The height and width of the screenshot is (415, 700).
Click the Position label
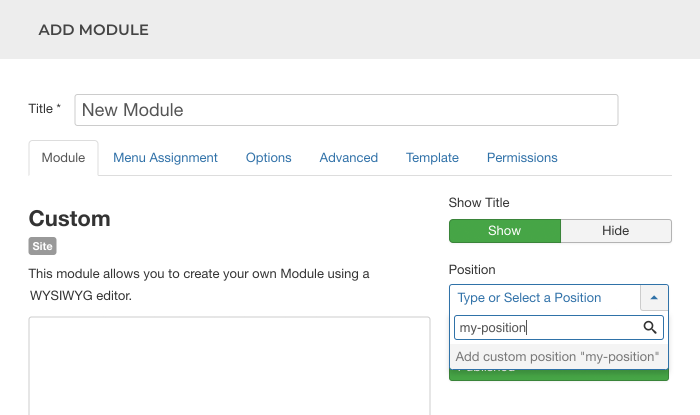coord(472,270)
